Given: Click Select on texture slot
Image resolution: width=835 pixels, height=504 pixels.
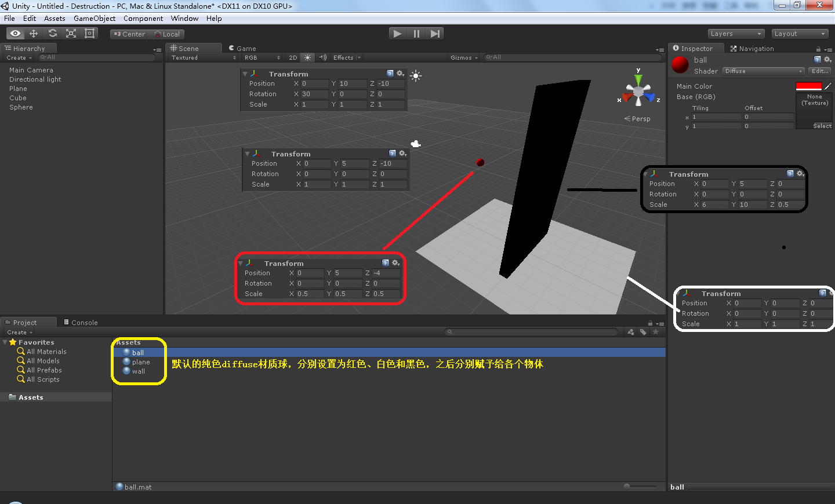Looking at the screenshot, I should (x=822, y=126).
